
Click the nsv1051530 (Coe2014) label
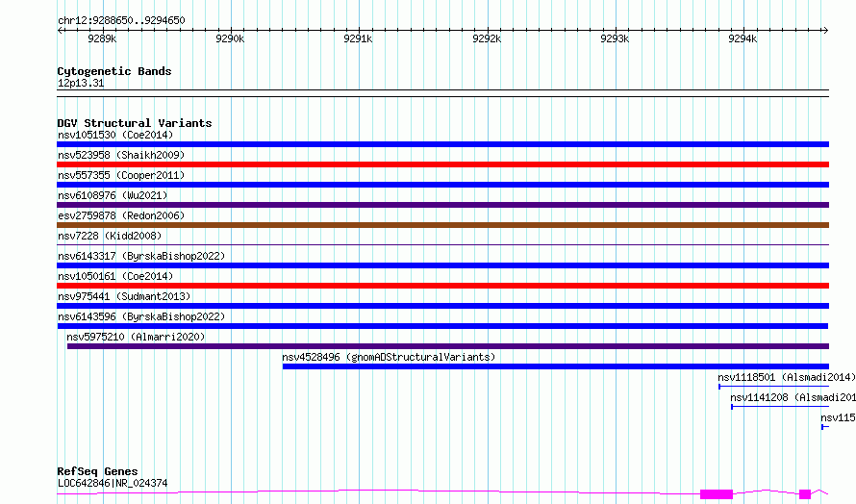pos(115,135)
